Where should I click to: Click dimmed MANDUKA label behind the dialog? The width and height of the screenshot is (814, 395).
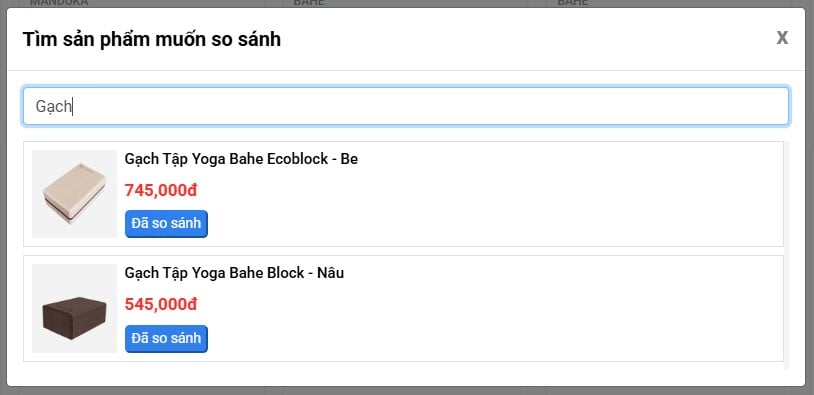click(x=59, y=3)
